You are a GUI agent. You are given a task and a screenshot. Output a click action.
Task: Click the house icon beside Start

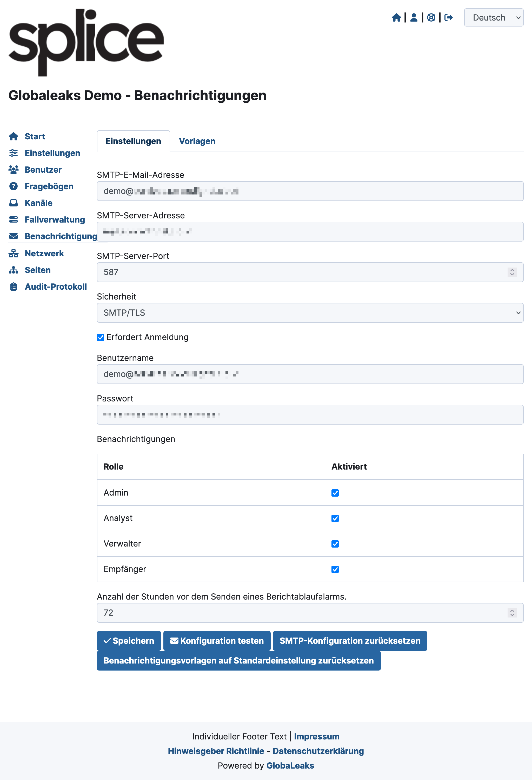coord(14,136)
